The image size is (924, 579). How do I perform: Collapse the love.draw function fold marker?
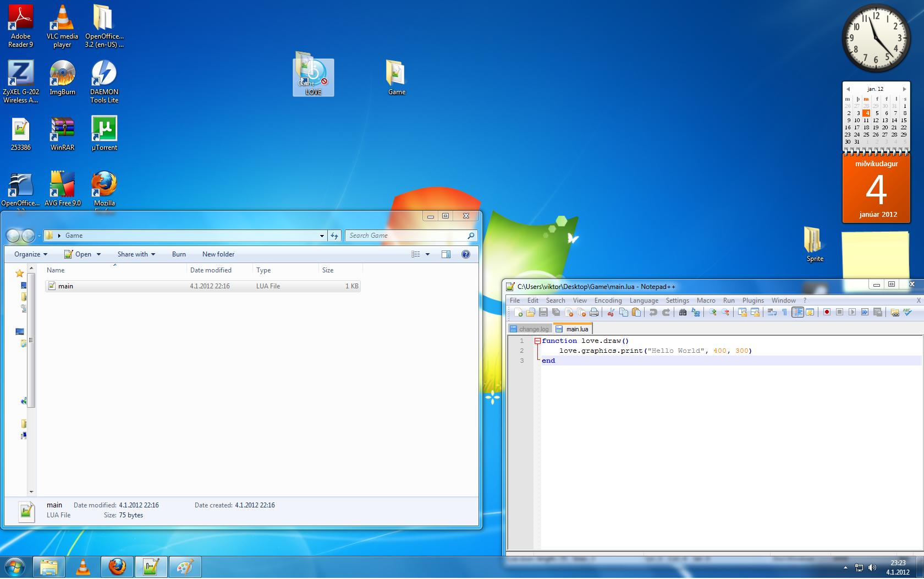click(x=537, y=341)
